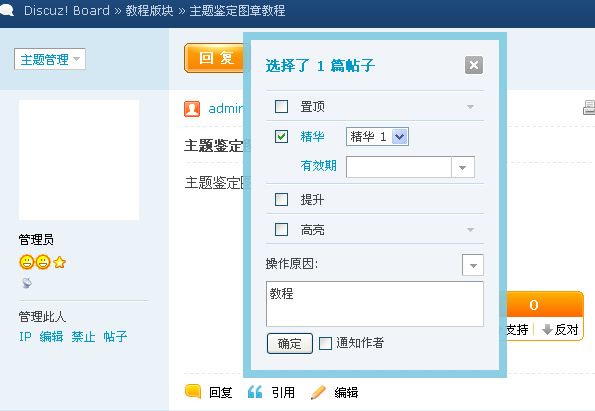Tick the 高亮 checkbox
The height and width of the screenshot is (411, 595).
[281, 229]
